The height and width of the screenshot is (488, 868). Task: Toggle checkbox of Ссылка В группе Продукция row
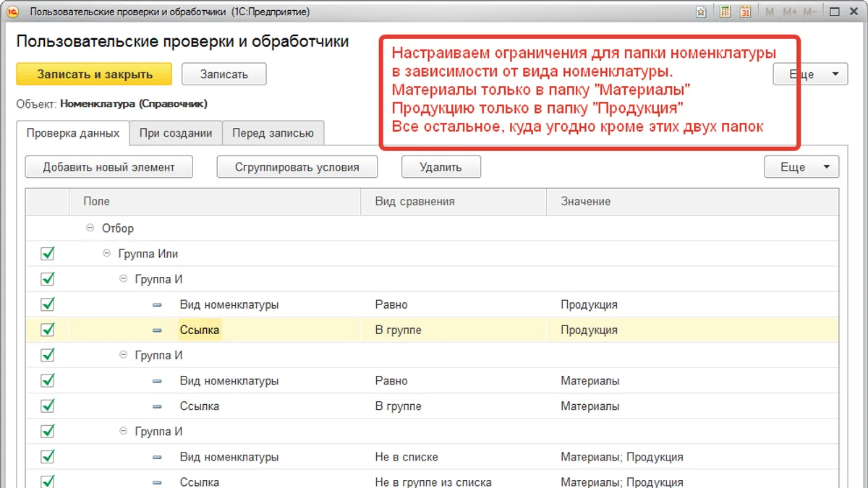click(x=48, y=330)
